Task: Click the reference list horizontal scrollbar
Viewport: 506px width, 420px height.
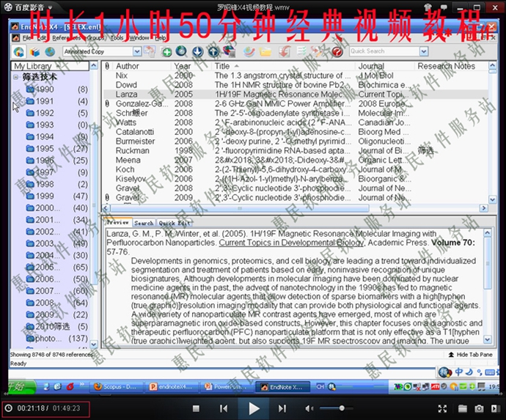Action: pyautogui.click(x=241, y=208)
